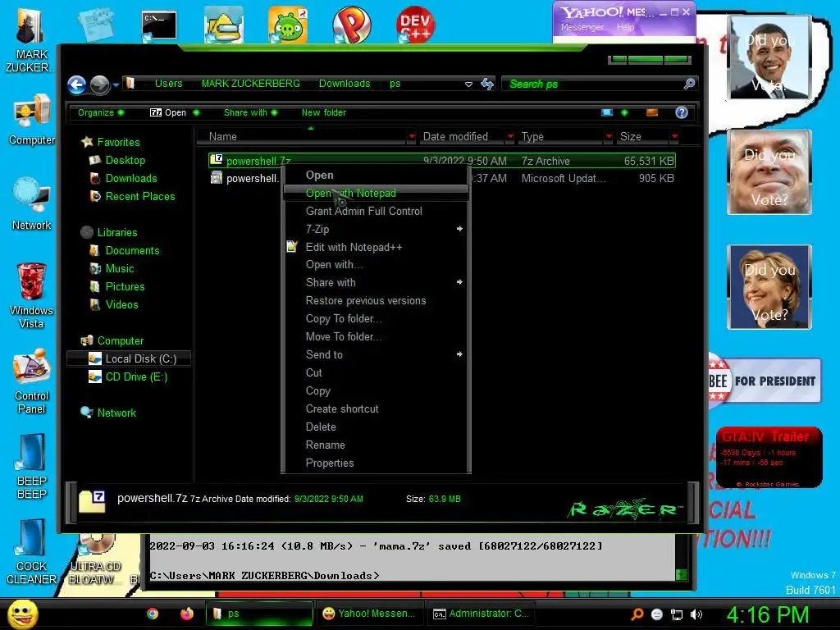The height and width of the screenshot is (630, 840).
Task: Launch the green pig game desktop shortcut
Action: pos(288,25)
